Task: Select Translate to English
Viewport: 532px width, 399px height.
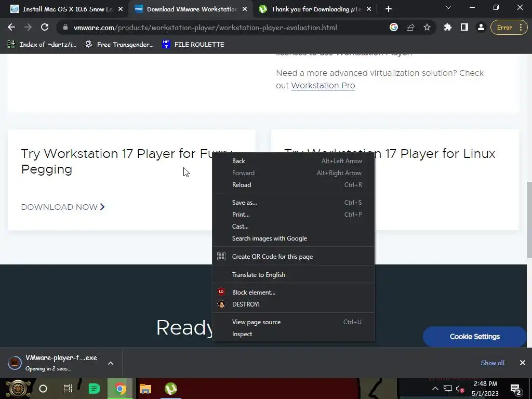Action: pos(294,275)
